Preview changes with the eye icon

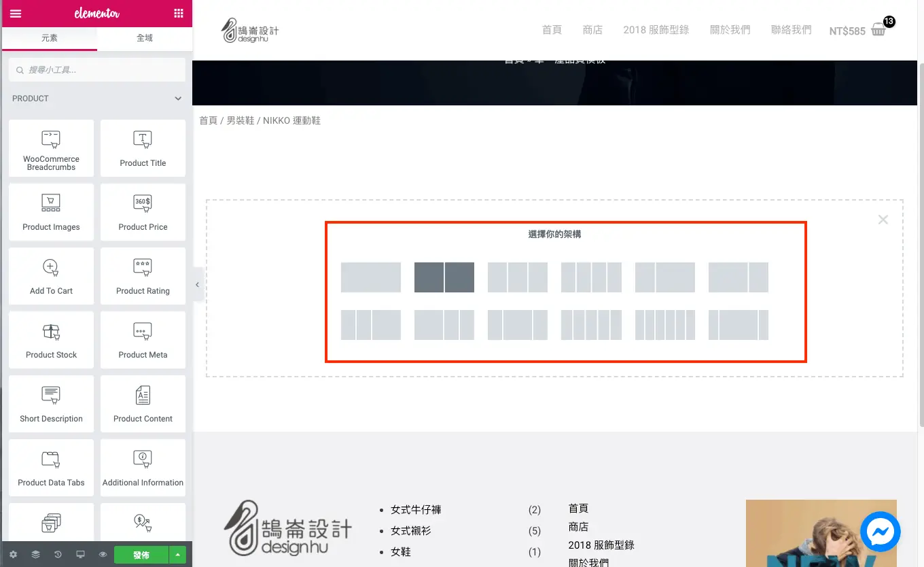[103, 555]
